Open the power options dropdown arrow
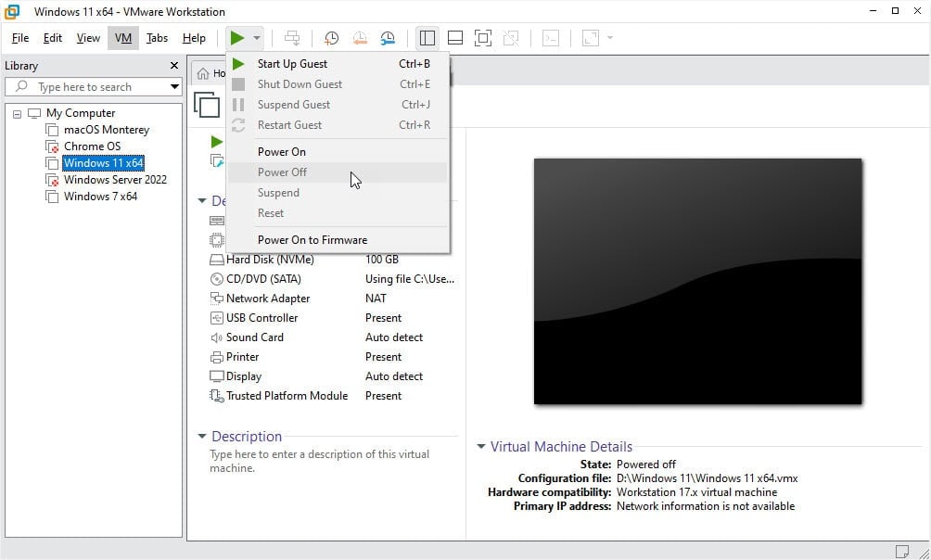 [257, 38]
